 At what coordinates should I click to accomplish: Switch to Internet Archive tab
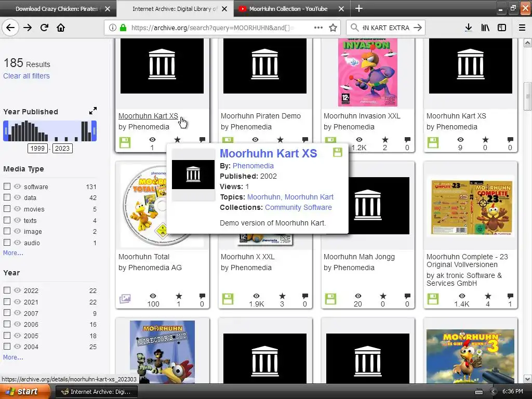pos(175,9)
